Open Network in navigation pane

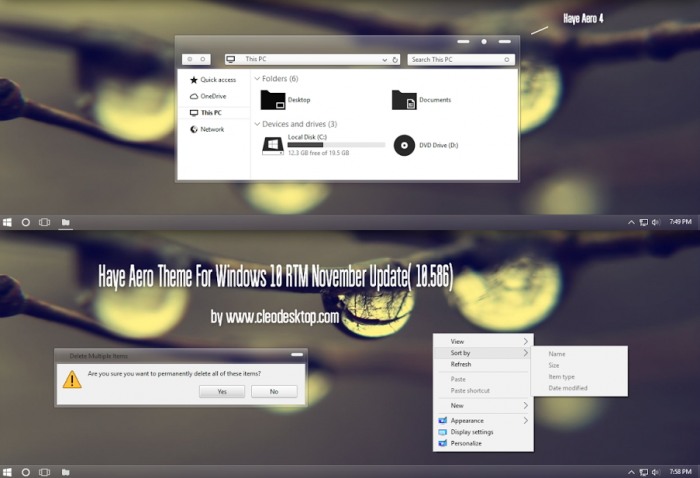pyautogui.click(x=207, y=129)
